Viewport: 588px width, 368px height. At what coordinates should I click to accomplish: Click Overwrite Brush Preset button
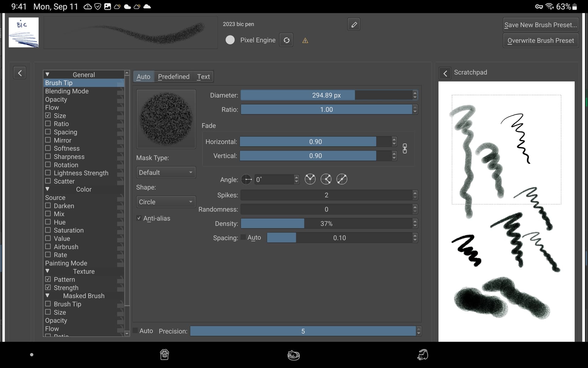tap(541, 40)
